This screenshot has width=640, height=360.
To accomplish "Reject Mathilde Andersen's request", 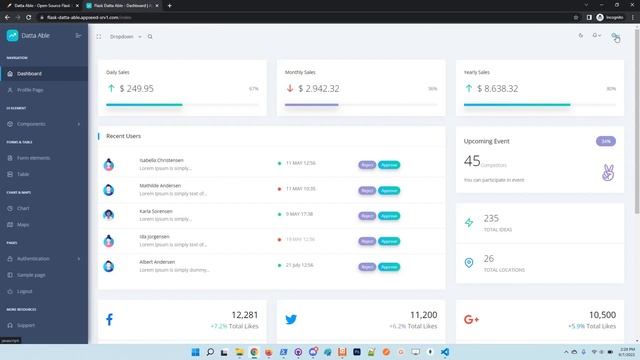I will (x=367, y=191).
